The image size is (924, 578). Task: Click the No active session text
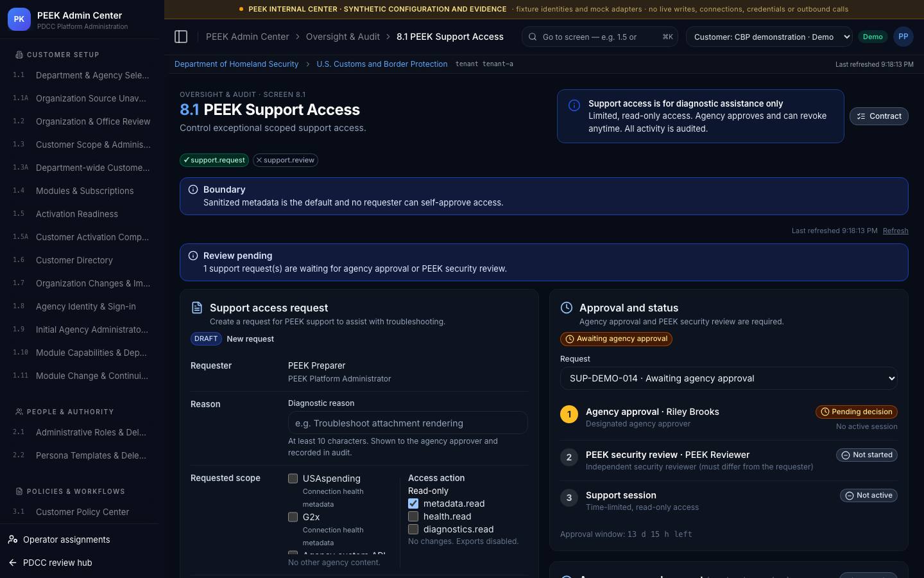(866, 426)
